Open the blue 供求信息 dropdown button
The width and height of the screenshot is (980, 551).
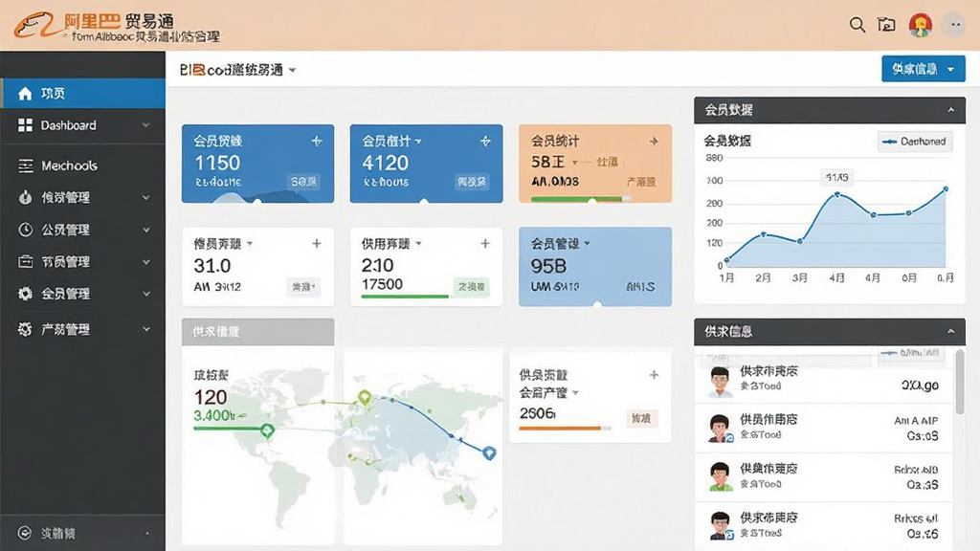pos(924,69)
